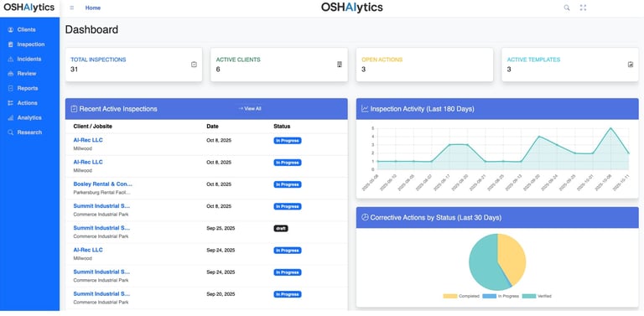This screenshot has height=316, width=644.
Task: Click the Recent Active Inspections clipboard icon
Action: click(x=74, y=109)
